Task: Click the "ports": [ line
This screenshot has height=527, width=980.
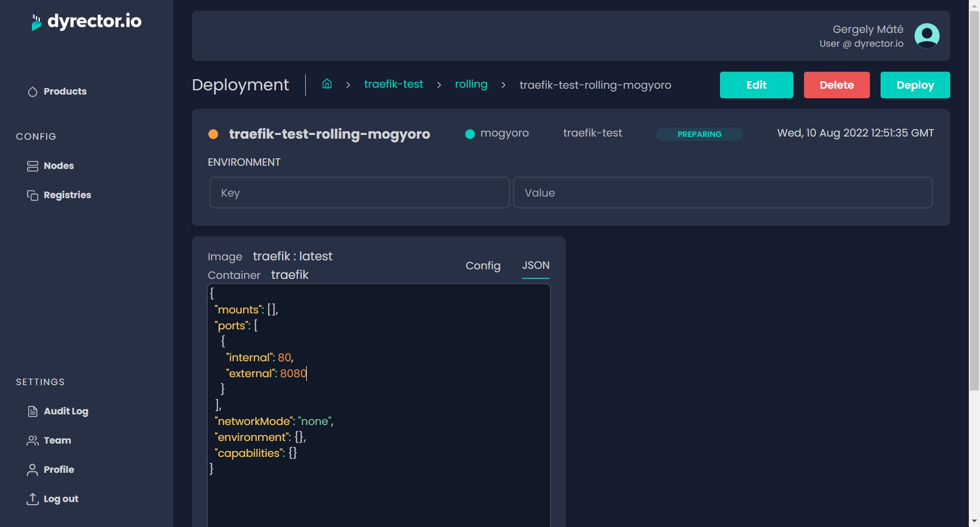Action: point(236,326)
